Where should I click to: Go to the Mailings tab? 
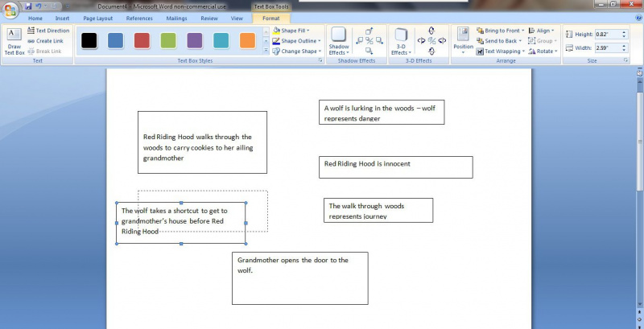pos(176,19)
